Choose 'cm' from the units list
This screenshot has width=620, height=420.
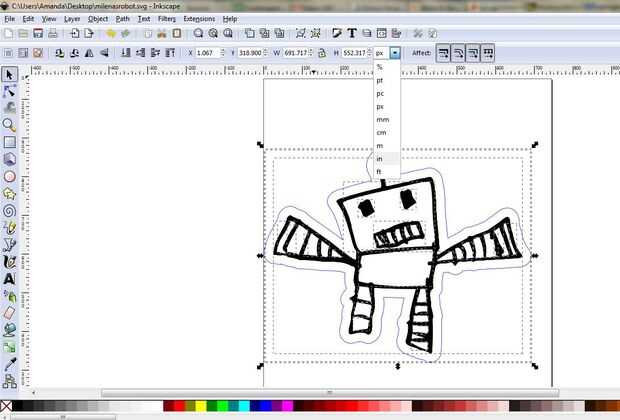(387, 132)
